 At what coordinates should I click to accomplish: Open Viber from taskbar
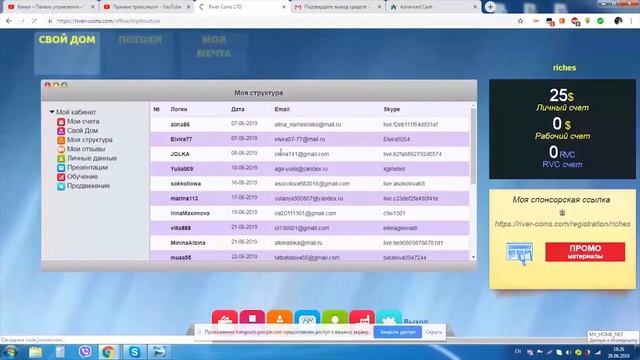pos(85,352)
